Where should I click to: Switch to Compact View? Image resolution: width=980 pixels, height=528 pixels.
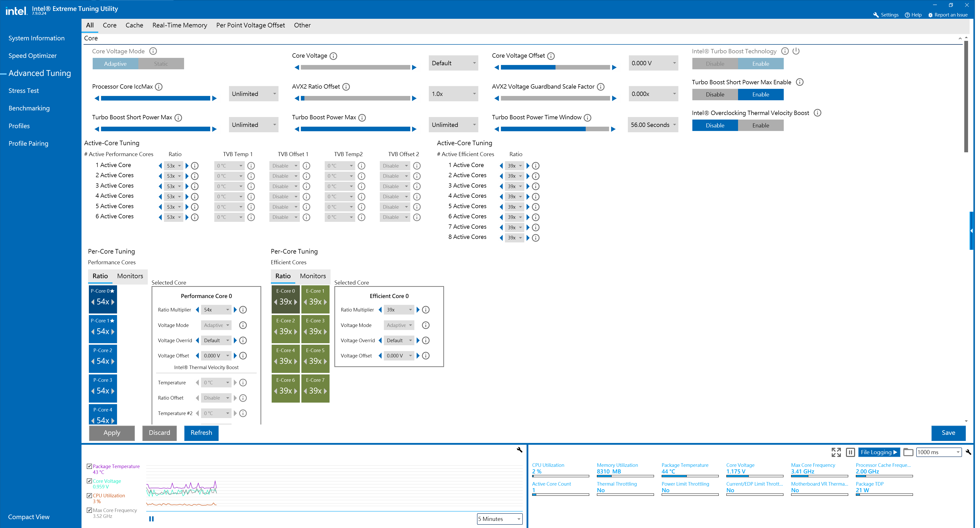click(x=29, y=517)
